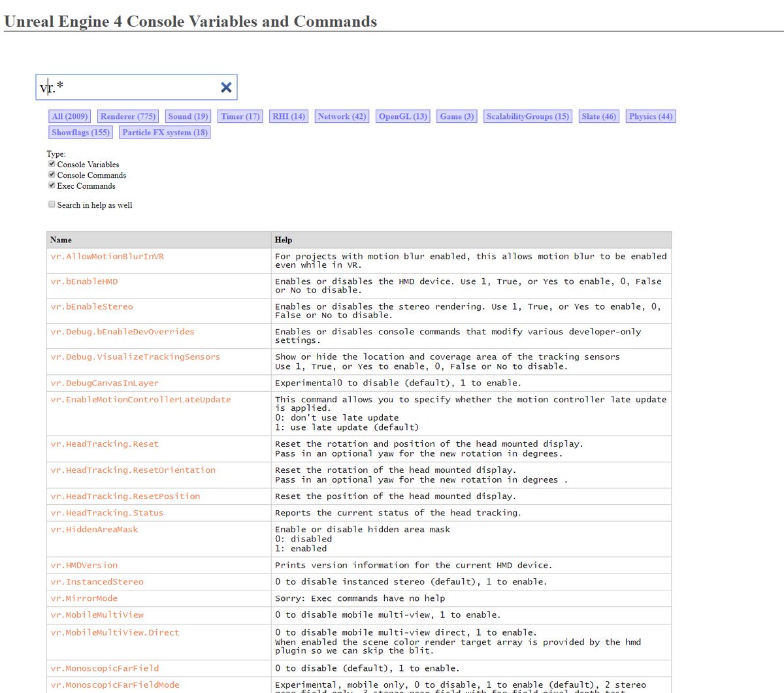Screen dimensions: 784x693
Task: Filter by Particle FX system (18)
Action: (165, 132)
